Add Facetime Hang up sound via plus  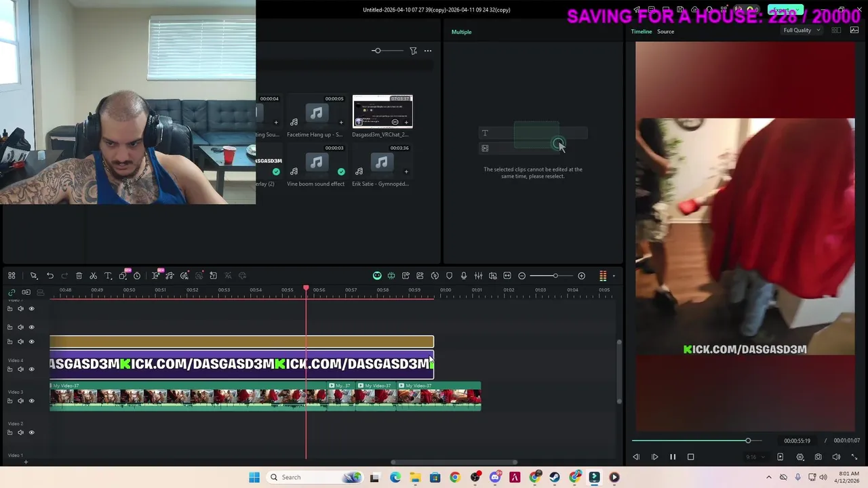pos(341,123)
